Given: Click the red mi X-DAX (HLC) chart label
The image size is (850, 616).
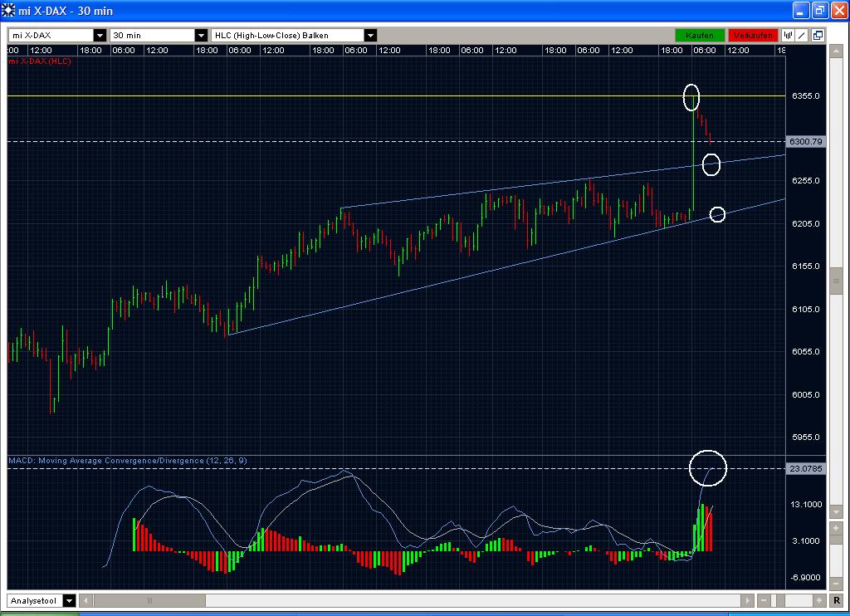Looking at the screenshot, I should pos(40,61).
